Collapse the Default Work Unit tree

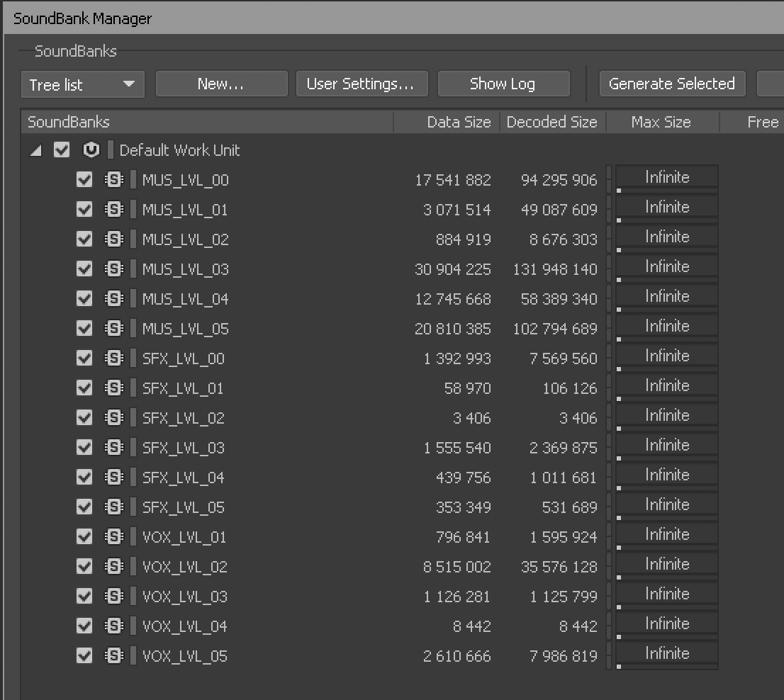[35, 150]
